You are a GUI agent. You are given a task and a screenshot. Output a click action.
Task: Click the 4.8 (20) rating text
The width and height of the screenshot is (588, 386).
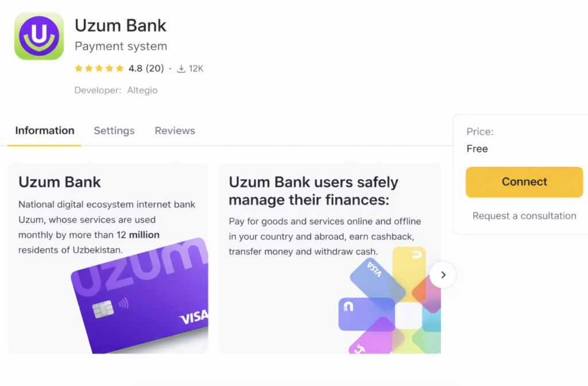point(146,68)
